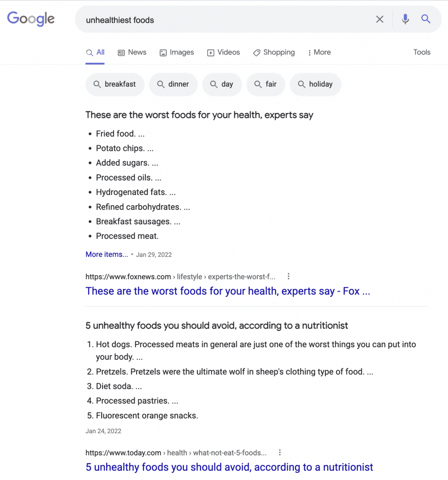The width and height of the screenshot is (448, 480).
Task: Open options menu for today.com result
Action: [279, 452]
